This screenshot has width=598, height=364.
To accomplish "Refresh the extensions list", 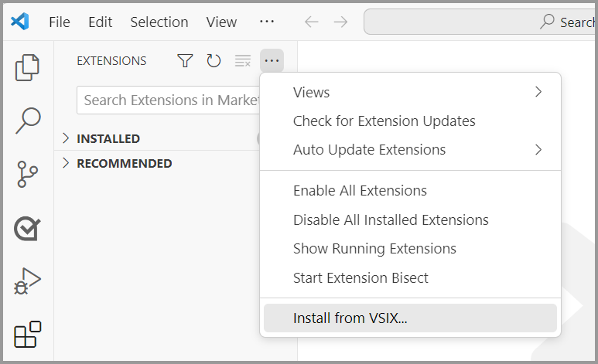I will (214, 60).
